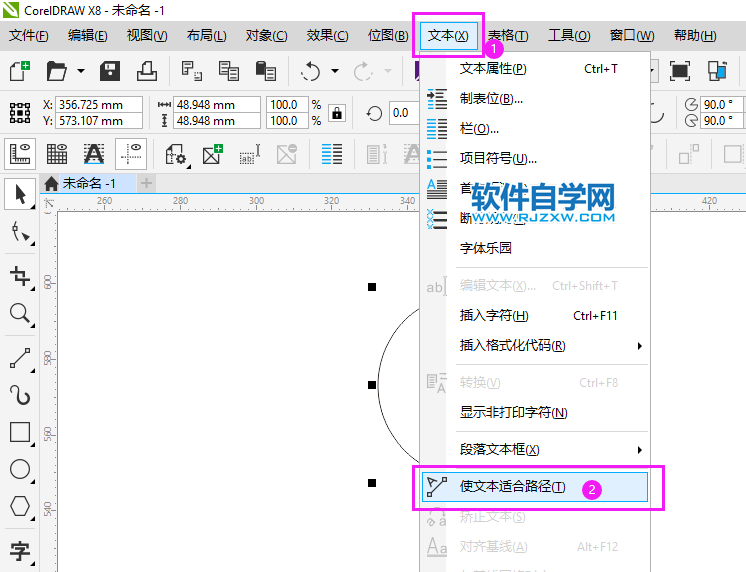
Task: Toggle show rulers button
Action: click(x=21, y=154)
